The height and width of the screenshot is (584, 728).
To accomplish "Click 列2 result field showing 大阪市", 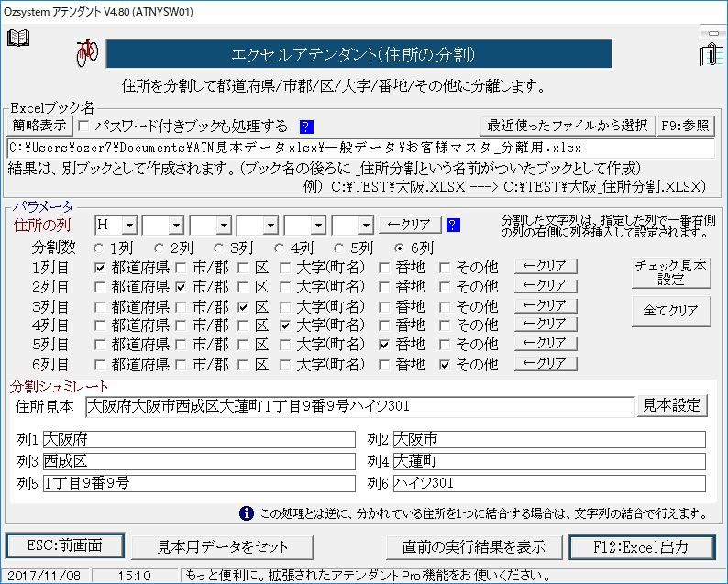I will [x=549, y=440].
